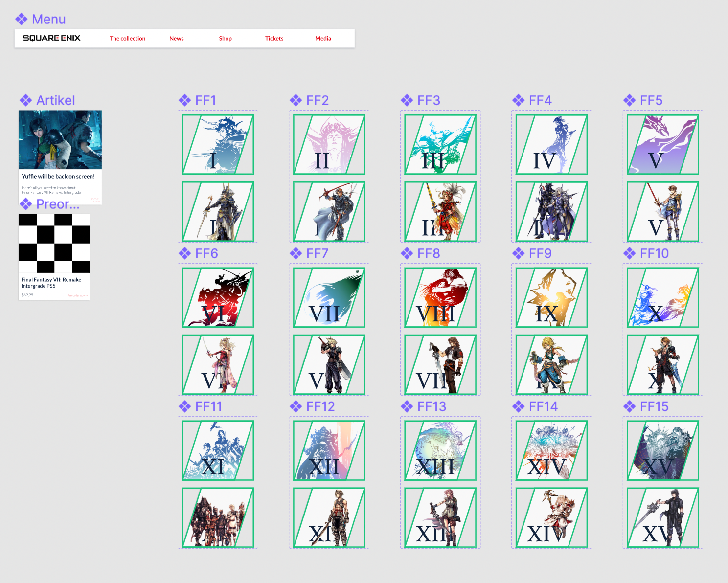Select the Artikel component label
The width and height of the screenshot is (728, 583).
click(x=56, y=100)
